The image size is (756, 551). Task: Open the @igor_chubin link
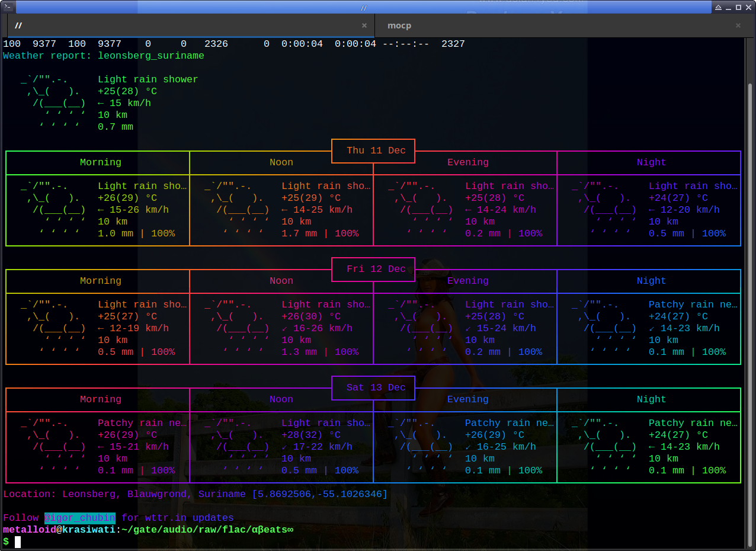click(x=80, y=518)
